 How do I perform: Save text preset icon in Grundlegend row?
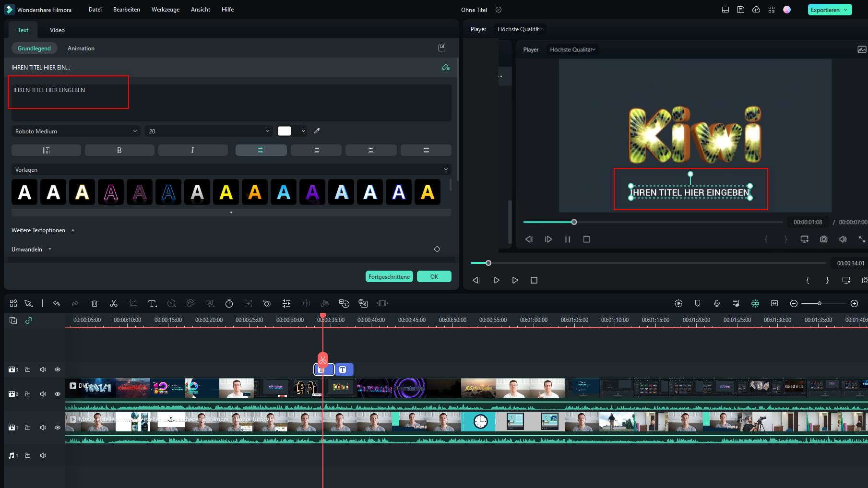(442, 48)
